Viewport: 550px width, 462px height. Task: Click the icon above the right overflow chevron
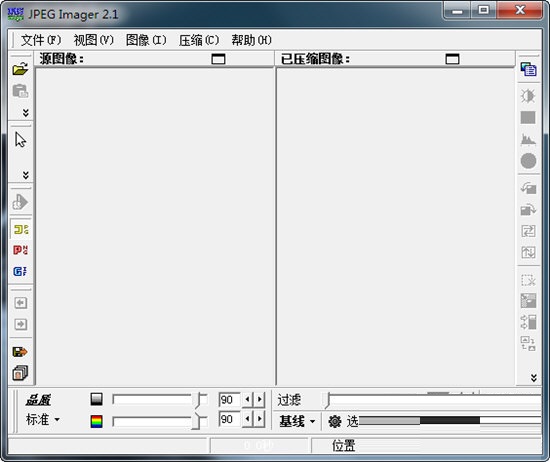[x=528, y=343]
